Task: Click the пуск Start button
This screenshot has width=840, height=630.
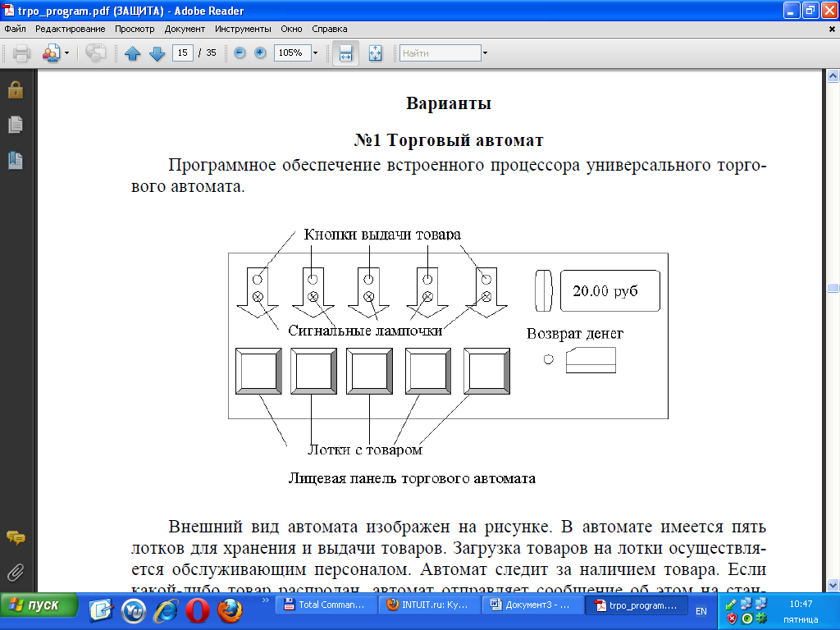Action: pyautogui.click(x=39, y=605)
